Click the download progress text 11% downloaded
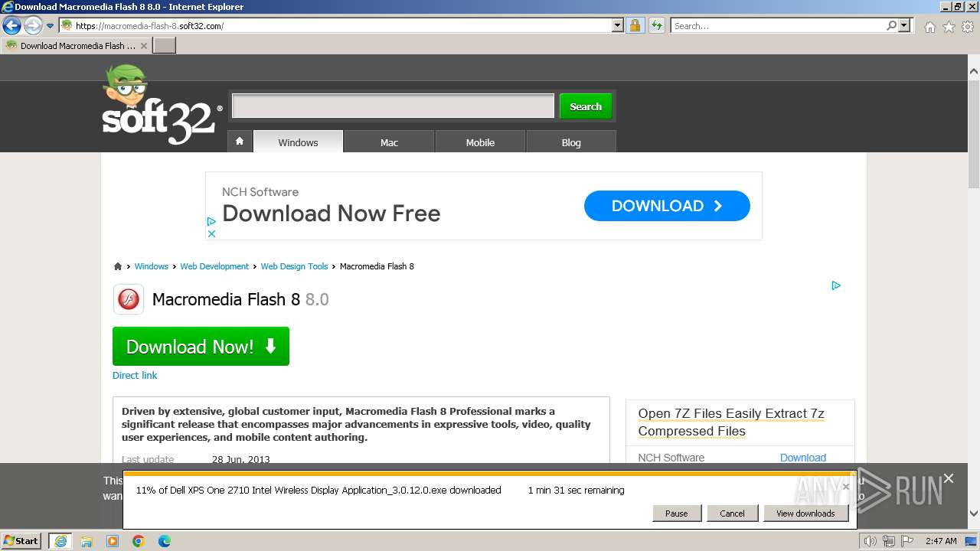Image resolution: width=980 pixels, height=551 pixels. (318, 490)
